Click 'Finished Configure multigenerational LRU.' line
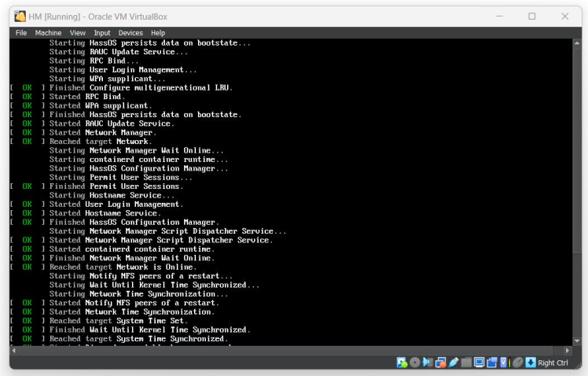Screen dimensions: 588x376 tap(141, 88)
